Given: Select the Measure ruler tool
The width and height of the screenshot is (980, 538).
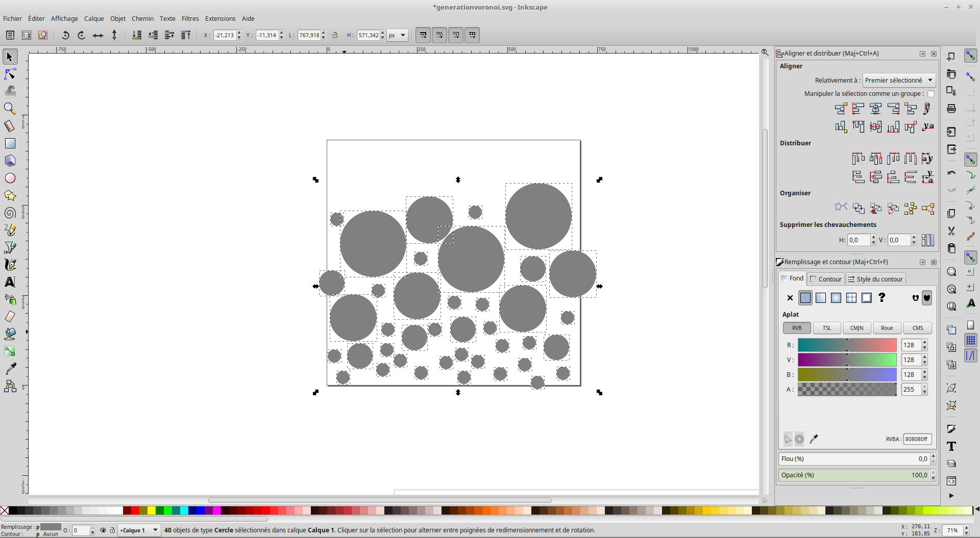Looking at the screenshot, I should click(x=10, y=126).
